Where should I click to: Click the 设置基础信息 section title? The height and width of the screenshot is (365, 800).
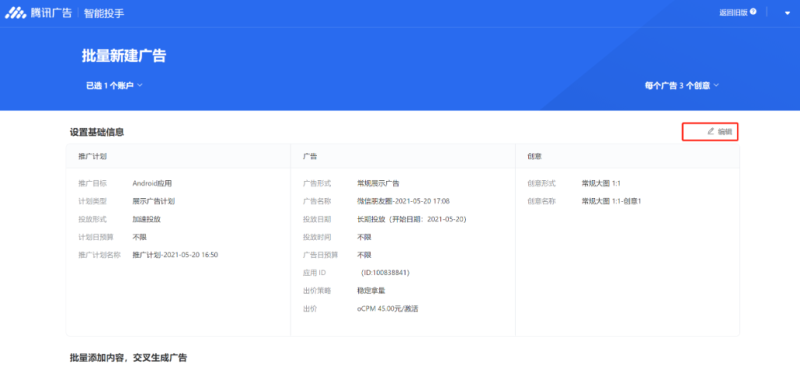point(97,132)
